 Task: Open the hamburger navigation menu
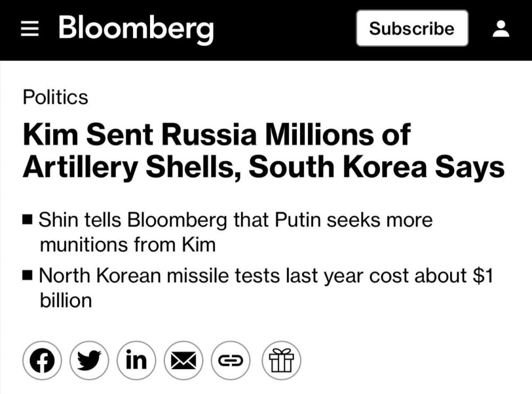31,29
